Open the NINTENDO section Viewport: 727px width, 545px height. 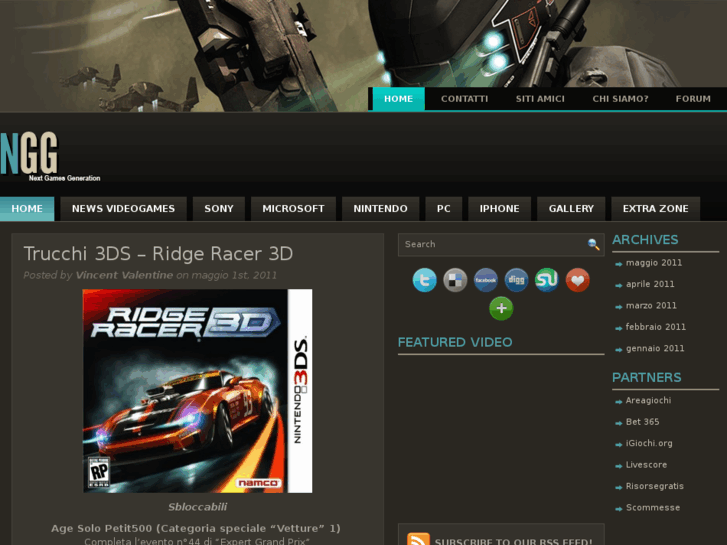(x=381, y=209)
